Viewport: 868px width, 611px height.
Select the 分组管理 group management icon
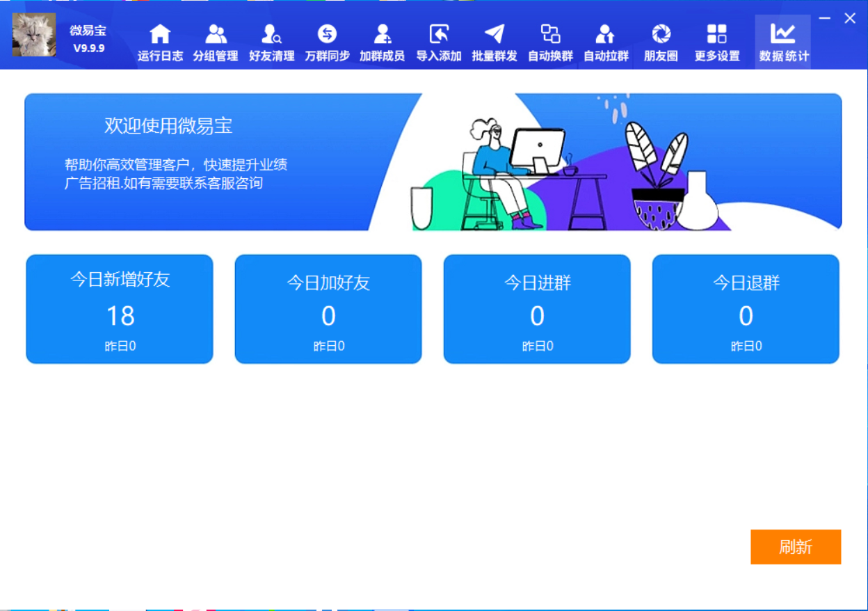click(215, 42)
